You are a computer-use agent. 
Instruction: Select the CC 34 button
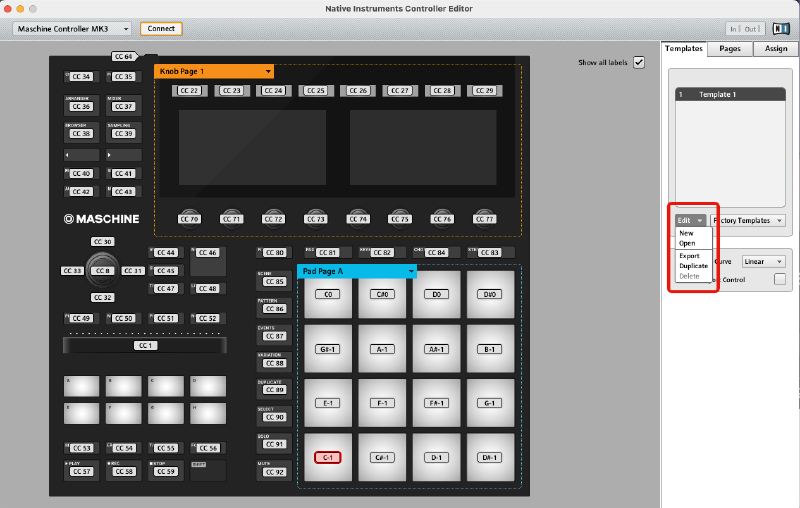(82, 77)
